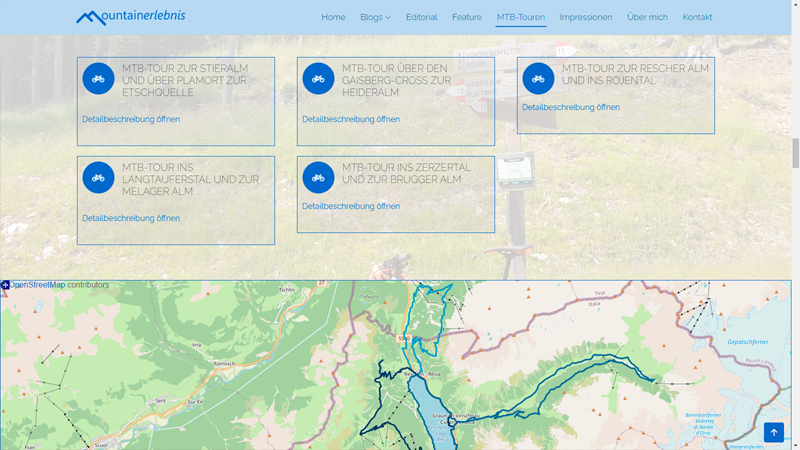Click heading MTB-Tour über den Gaisberg-Cross
The image size is (800, 450).
point(396,80)
